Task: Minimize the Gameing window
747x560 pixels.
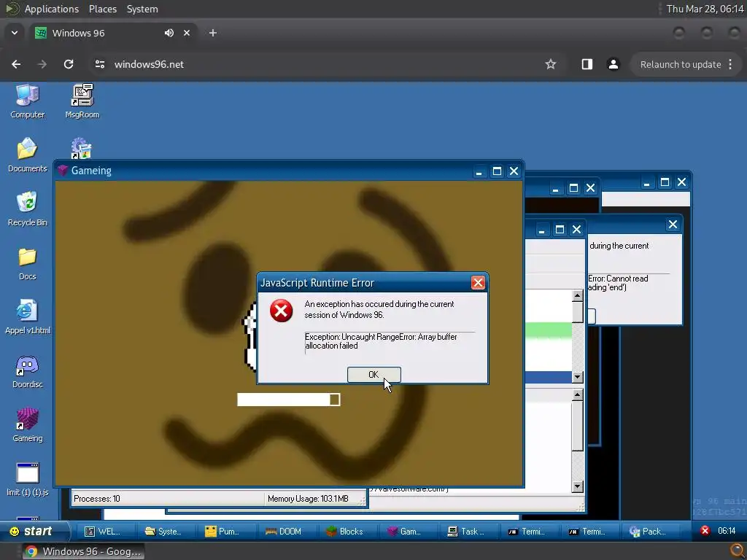Action: pos(479,171)
